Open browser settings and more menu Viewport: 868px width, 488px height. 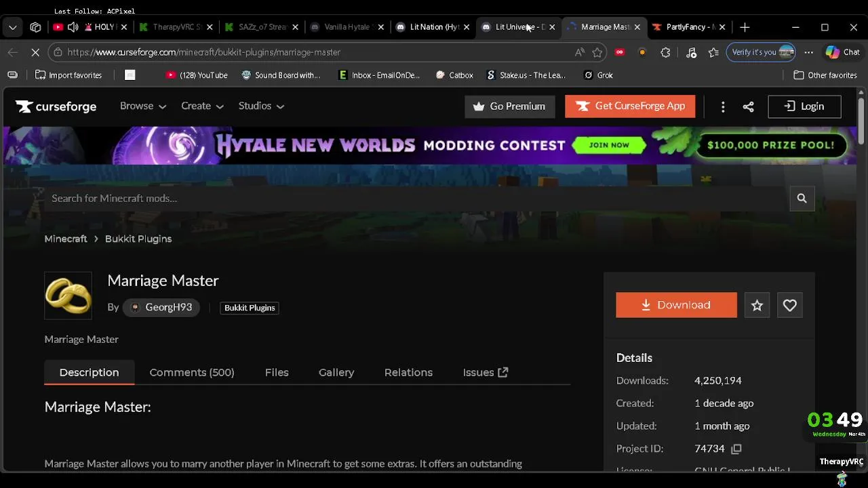click(x=808, y=52)
